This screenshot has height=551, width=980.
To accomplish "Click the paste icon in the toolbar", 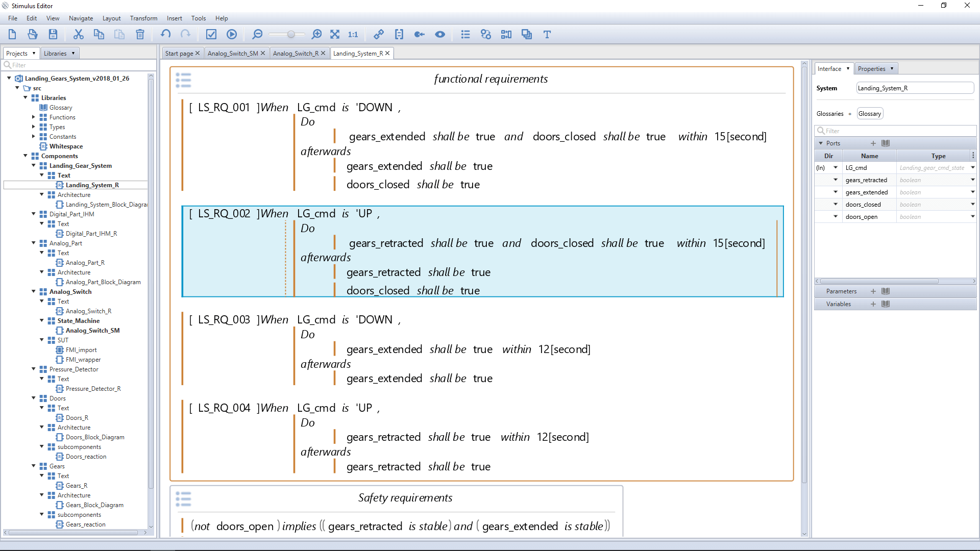I will 119,34.
